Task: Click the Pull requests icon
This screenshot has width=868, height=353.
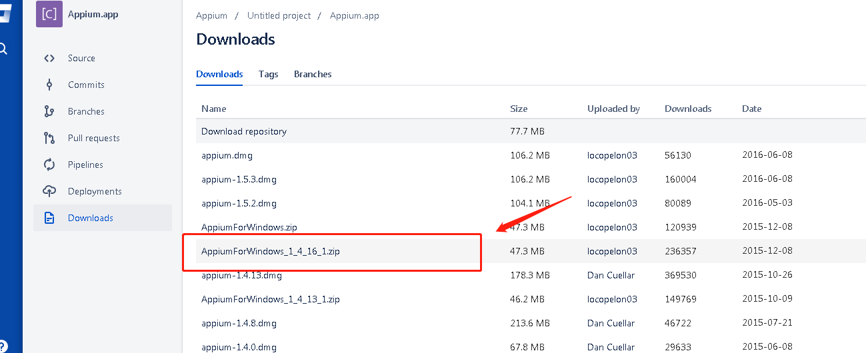Action: pyautogui.click(x=49, y=138)
